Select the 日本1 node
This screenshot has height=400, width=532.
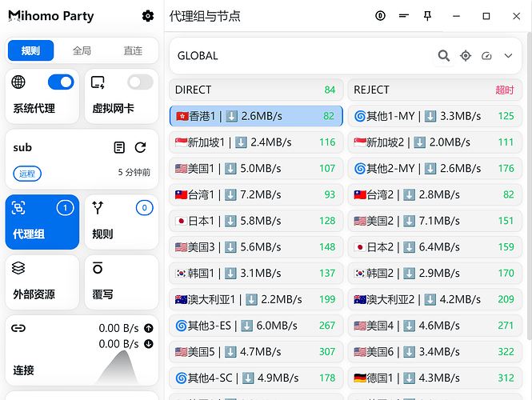[256, 221]
